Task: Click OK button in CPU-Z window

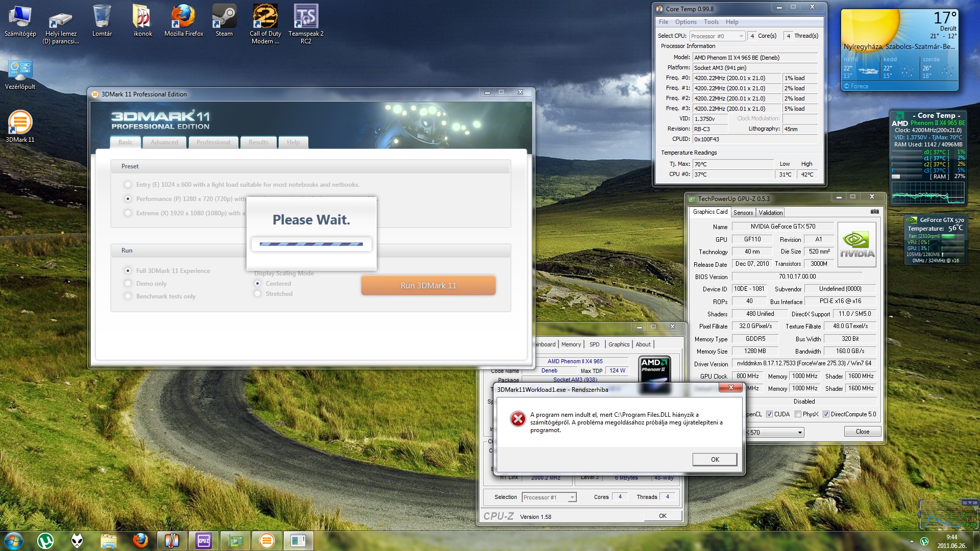Action: click(x=663, y=516)
